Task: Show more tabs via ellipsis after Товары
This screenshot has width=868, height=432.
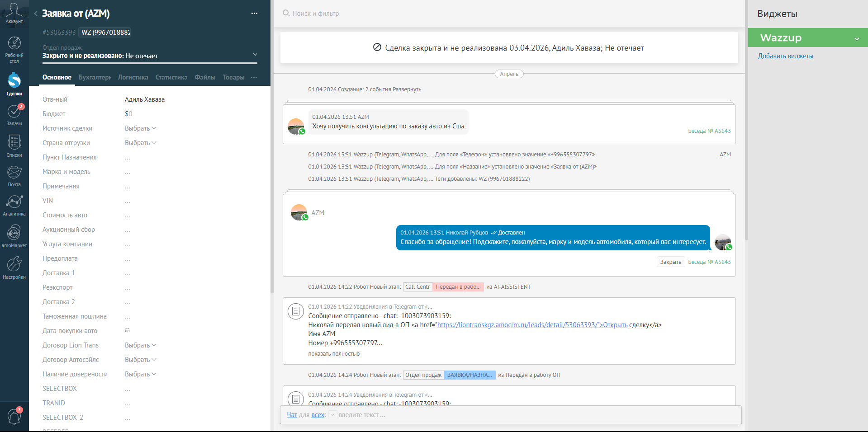Action: pos(254,77)
